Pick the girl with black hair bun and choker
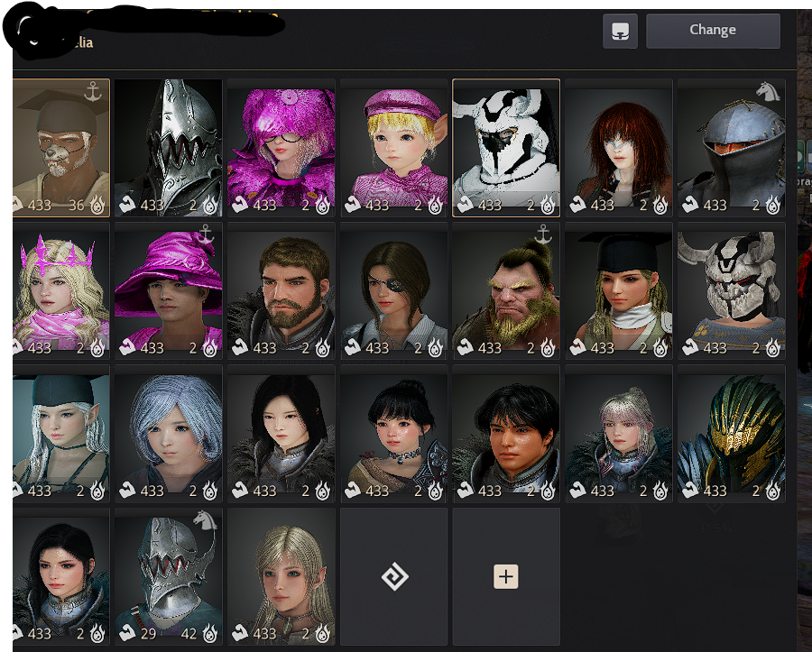Image resolution: width=812 pixels, height=652 pixels. (394, 434)
